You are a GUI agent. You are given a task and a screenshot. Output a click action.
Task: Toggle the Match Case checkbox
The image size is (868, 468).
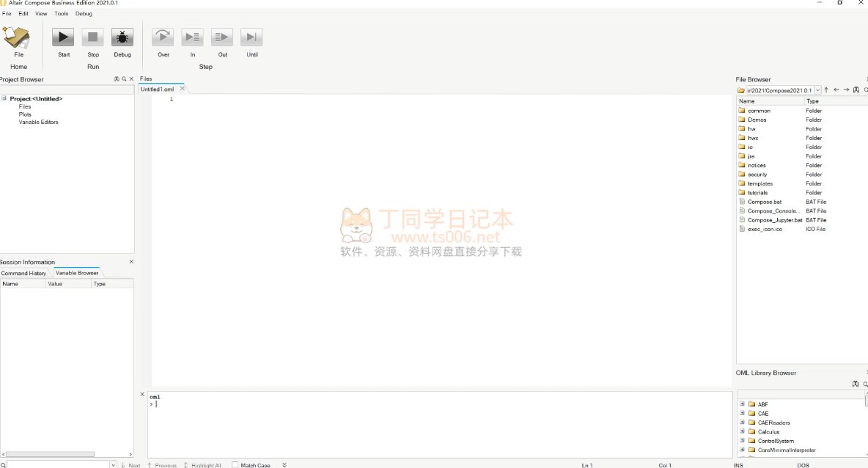click(235, 464)
